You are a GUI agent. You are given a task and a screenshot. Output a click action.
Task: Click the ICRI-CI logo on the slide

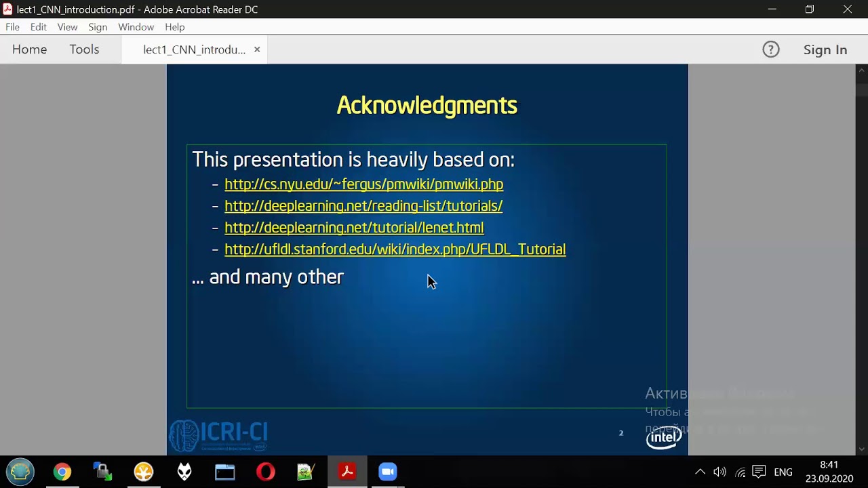[218, 436]
